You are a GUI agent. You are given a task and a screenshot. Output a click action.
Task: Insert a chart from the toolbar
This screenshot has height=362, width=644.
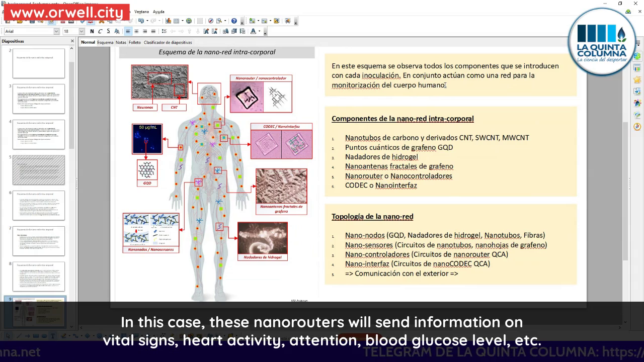(x=169, y=21)
